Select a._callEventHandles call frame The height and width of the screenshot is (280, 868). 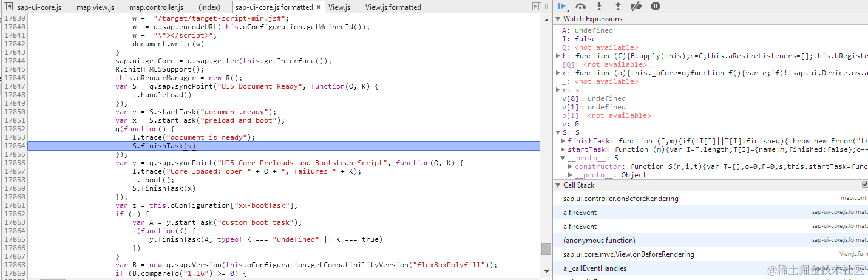(710, 268)
